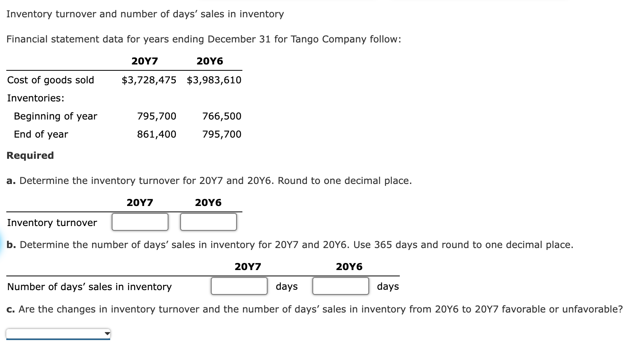Select the 20Y6 days' sales in inventory field
The width and height of the screenshot is (628, 364).
[341, 286]
